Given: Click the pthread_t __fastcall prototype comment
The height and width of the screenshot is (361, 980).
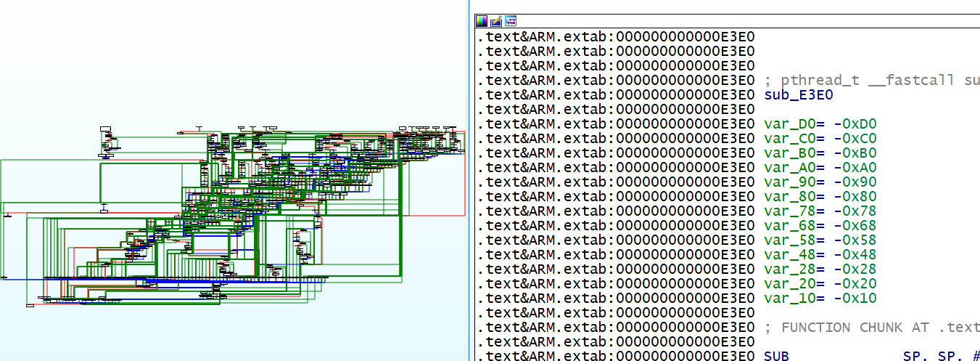Looking at the screenshot, I should tap(870, 80).
